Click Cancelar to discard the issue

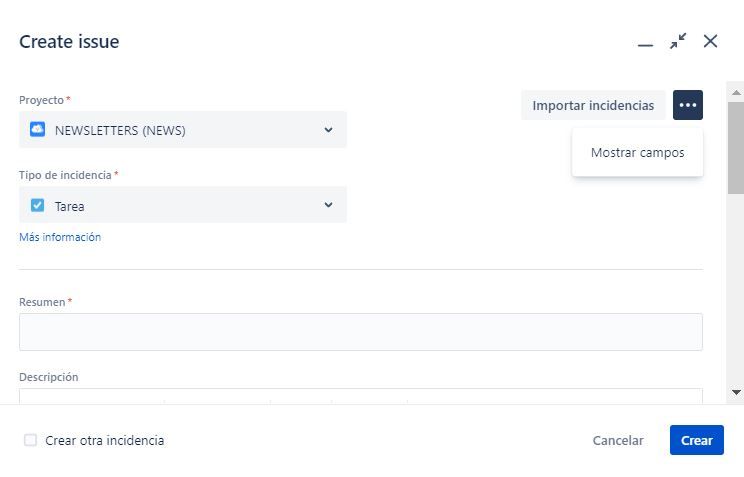click(x=618, y=440)
